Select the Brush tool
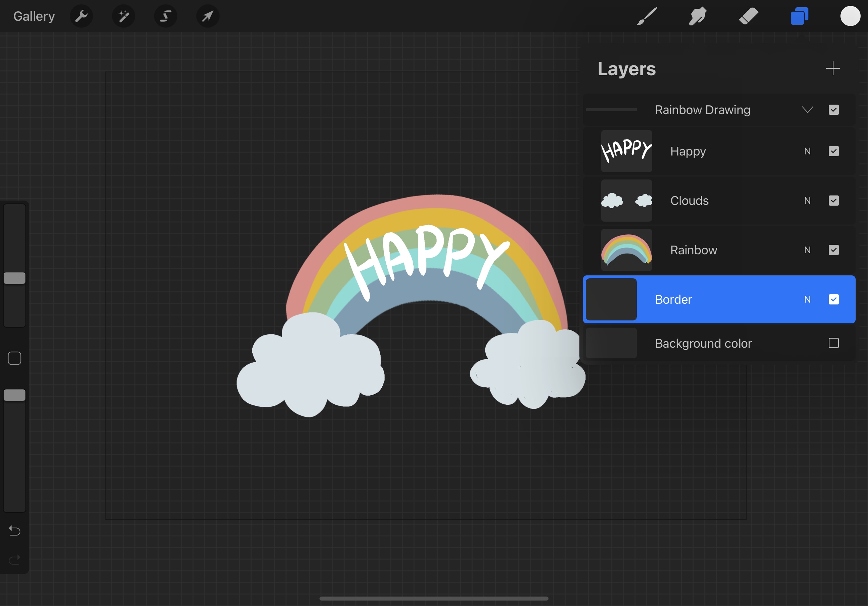868x606 pixels. (x=648, y=16)
